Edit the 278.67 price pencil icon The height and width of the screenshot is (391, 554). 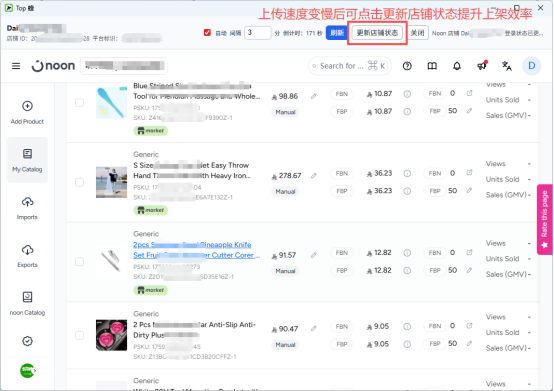[314, 176]
